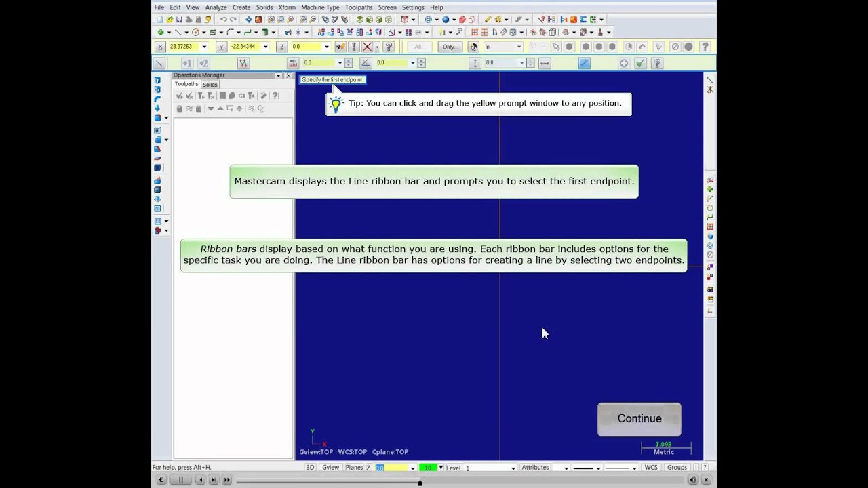This screenshot has height=488, width=868.
Task: Click the Post selected operations G1 icon
Action: point(241,96)
